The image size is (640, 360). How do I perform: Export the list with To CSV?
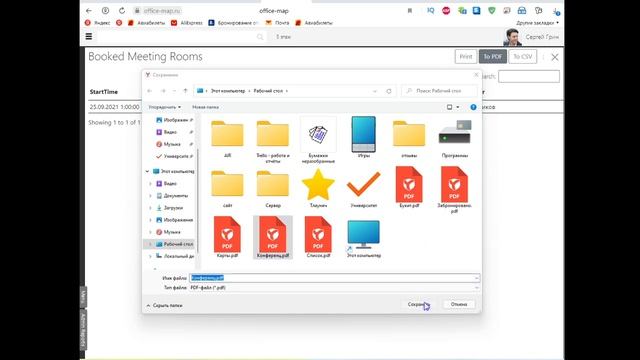[x=522, y=57]
